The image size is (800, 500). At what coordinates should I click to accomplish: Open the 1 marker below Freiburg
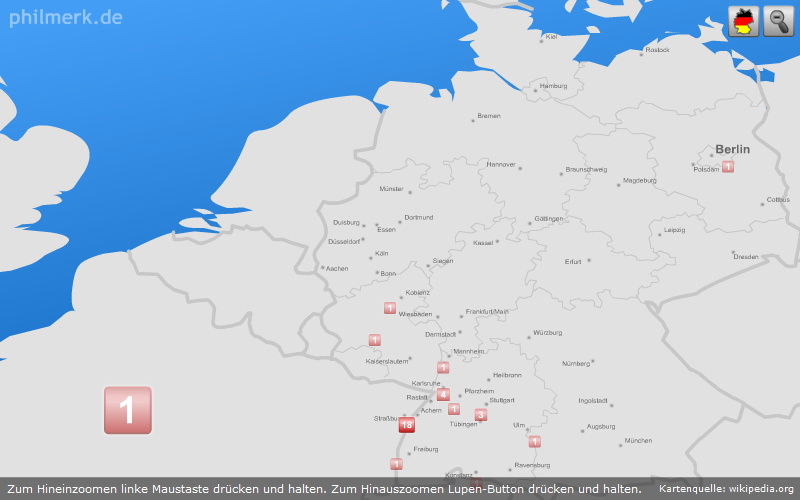[x=396, y=464]
